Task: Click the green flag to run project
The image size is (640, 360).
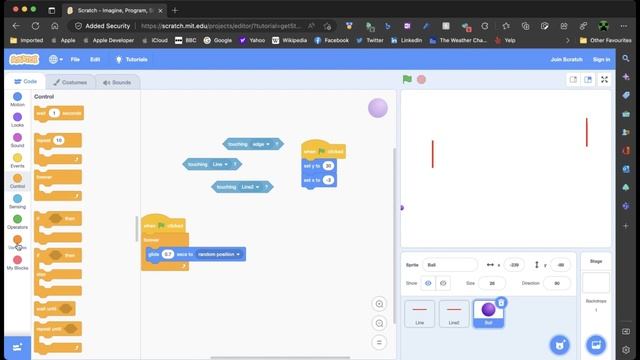Action: [x=407, y=79]
